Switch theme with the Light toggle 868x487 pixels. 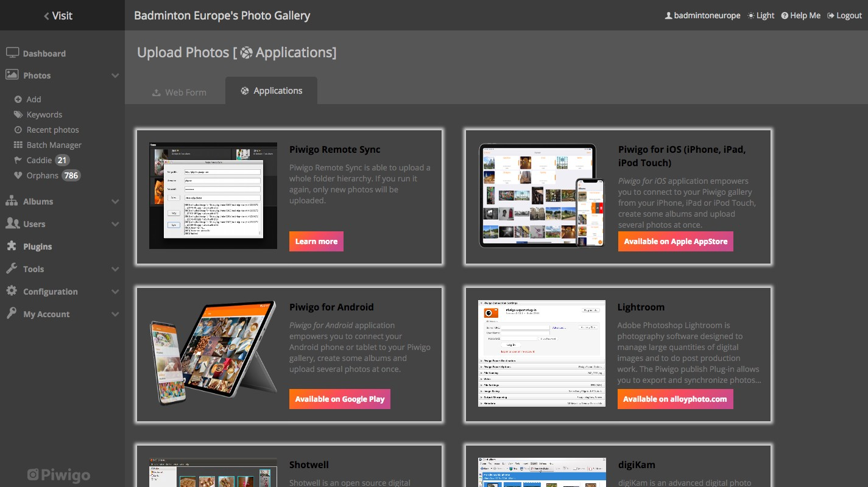[x=761, y=15]
